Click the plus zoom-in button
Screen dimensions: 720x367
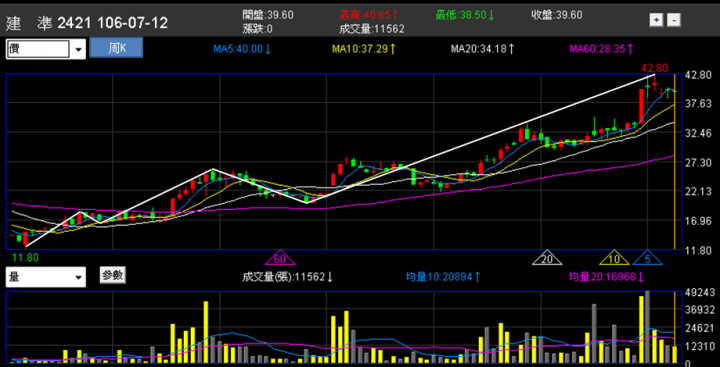(x=656, y=20)
